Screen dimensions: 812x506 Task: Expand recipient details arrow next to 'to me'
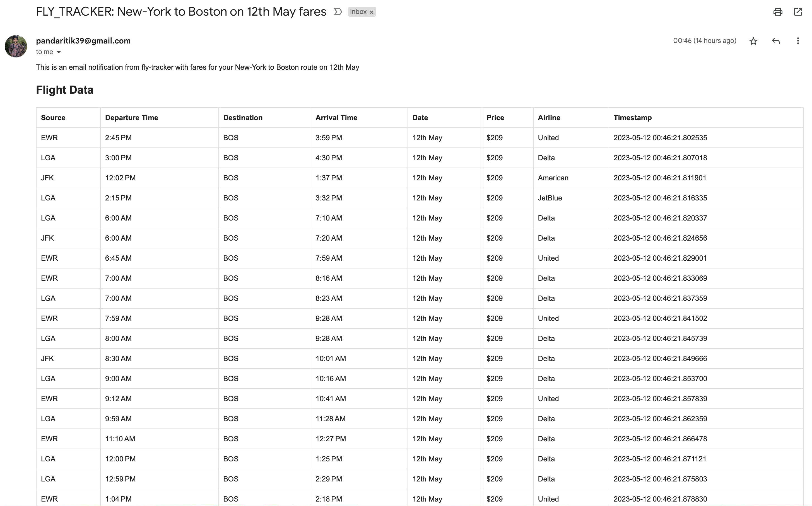[x=59, y=52]
